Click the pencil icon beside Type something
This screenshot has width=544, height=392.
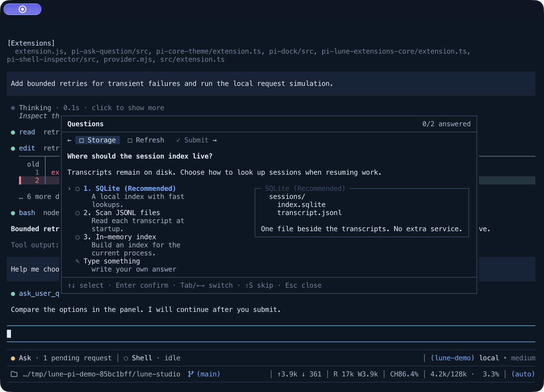78,261
